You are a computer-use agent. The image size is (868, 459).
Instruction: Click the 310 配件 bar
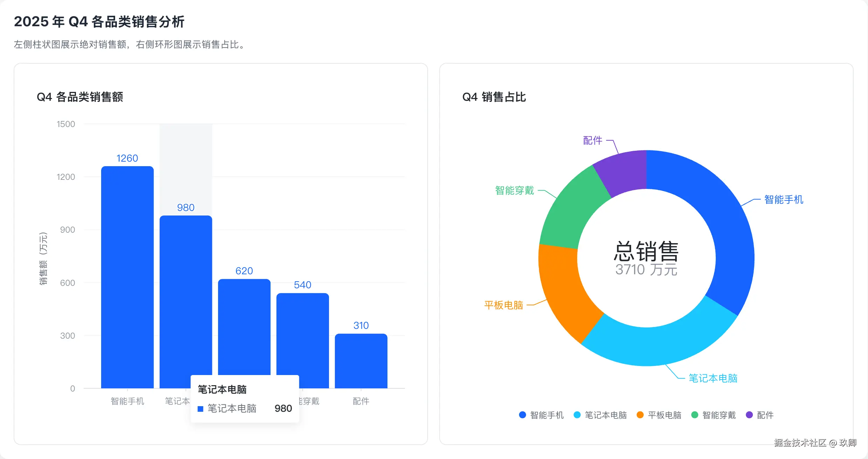point(361,360)
